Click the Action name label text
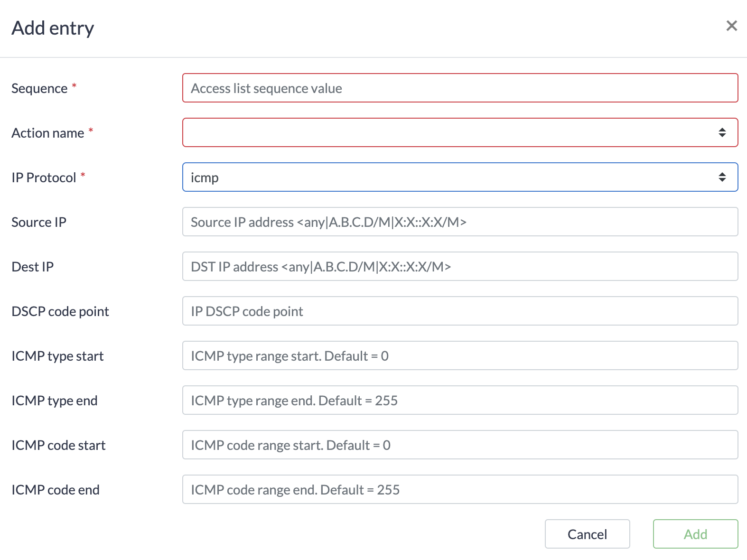Viewport: 747px width, 560px height. point(48,133)
